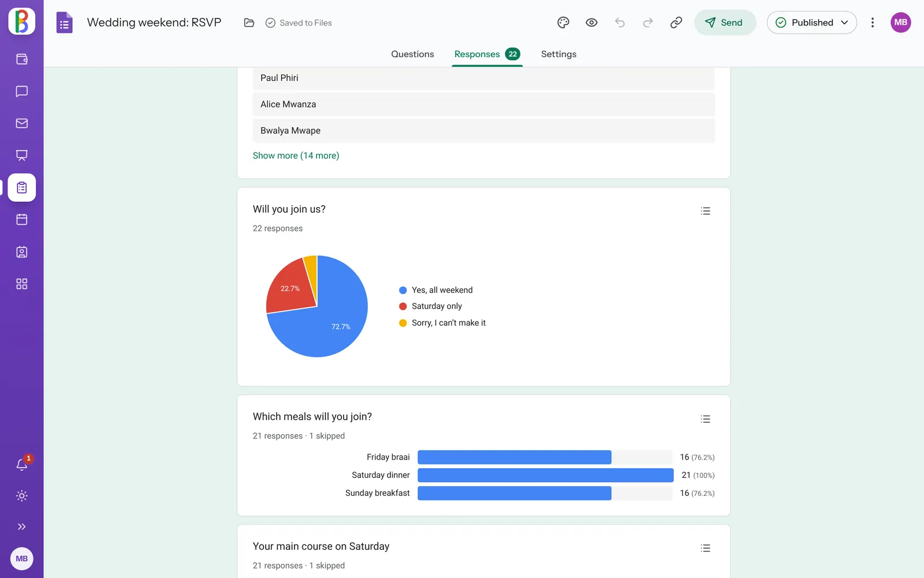
Task: Open the Published status dropdown
Action: point(812,23)
